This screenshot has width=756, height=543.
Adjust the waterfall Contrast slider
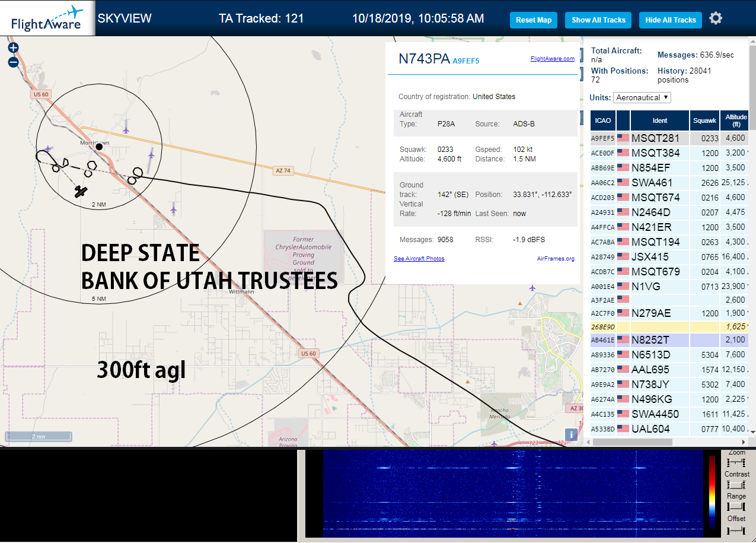pos(736,485)
